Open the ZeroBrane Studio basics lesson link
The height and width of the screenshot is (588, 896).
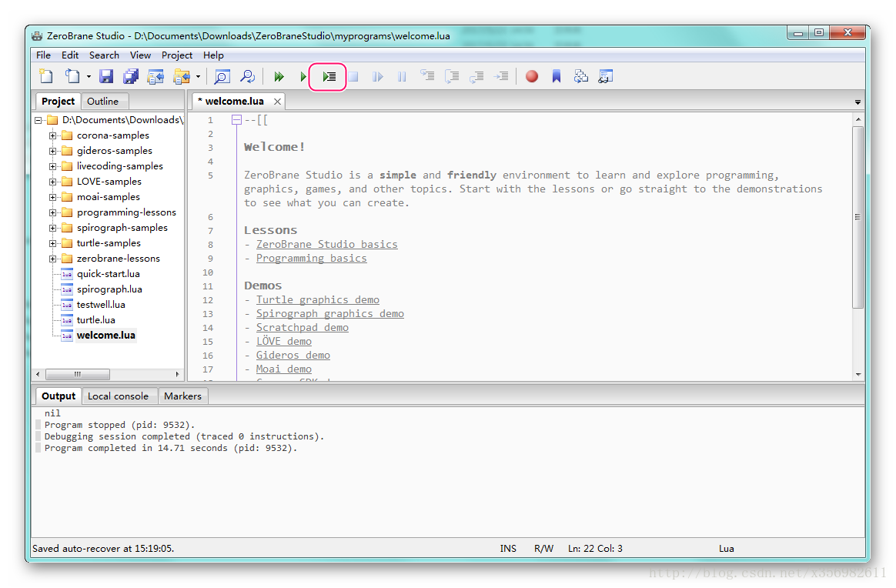tap(326, 244)
